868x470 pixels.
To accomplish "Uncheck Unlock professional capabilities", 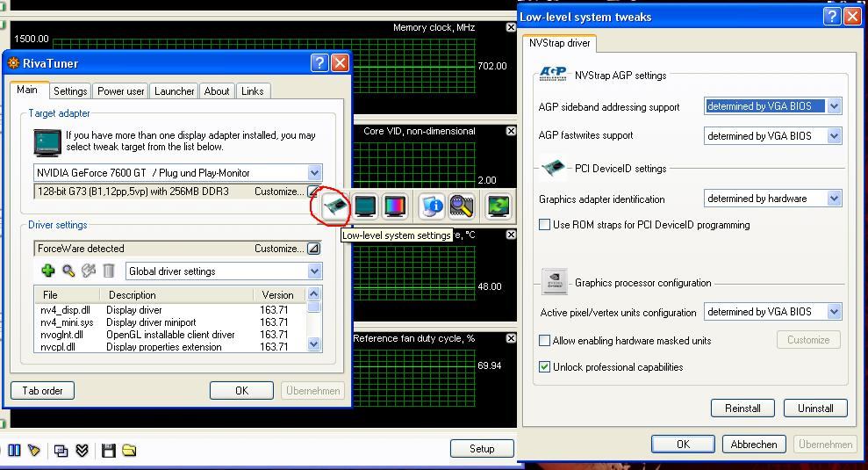I will 545,367.
